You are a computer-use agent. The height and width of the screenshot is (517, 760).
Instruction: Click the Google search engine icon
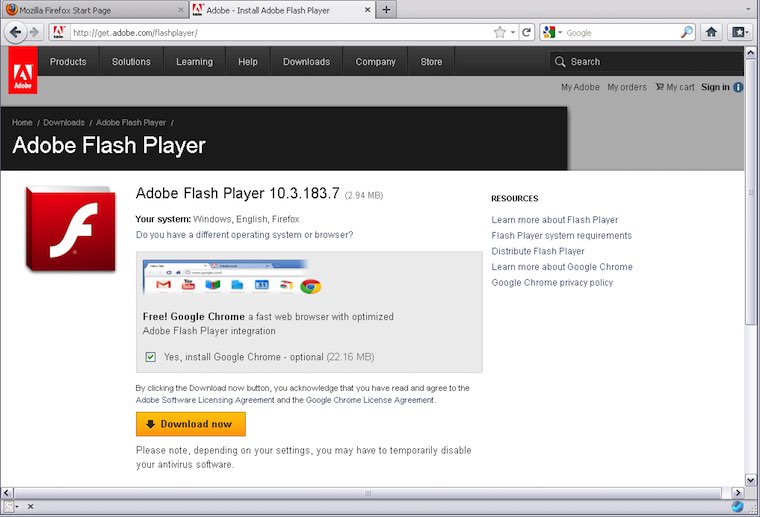tap(549, 32)
